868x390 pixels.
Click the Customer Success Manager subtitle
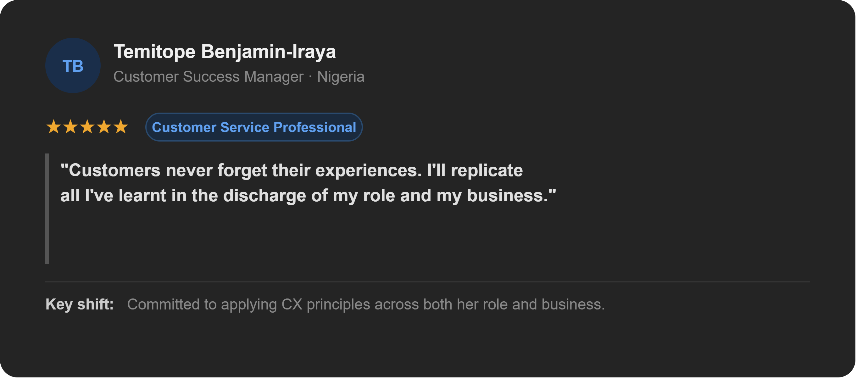208,76
